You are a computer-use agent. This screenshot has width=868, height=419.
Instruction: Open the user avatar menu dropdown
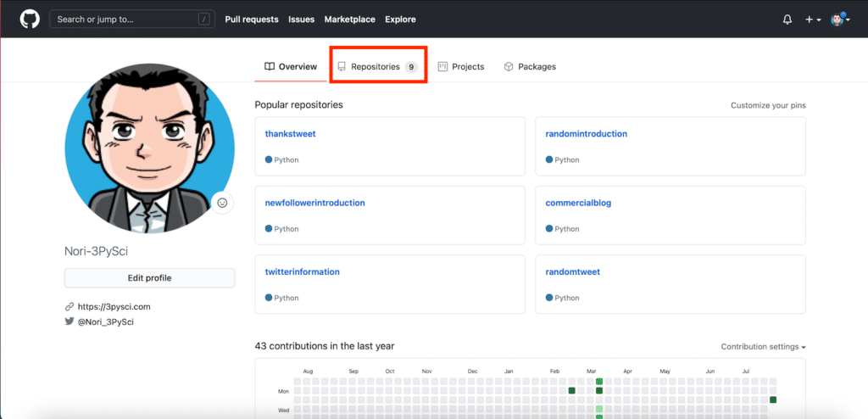click(x=839, y=20)
